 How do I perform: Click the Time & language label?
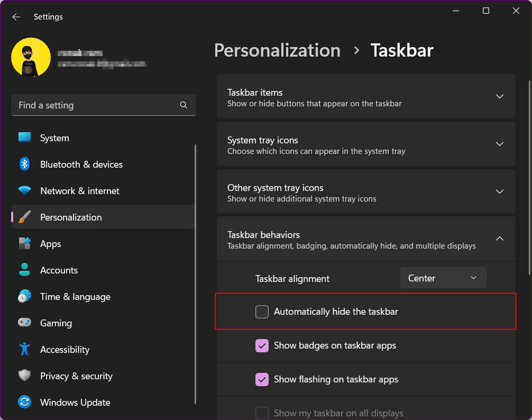click(75, 297)
